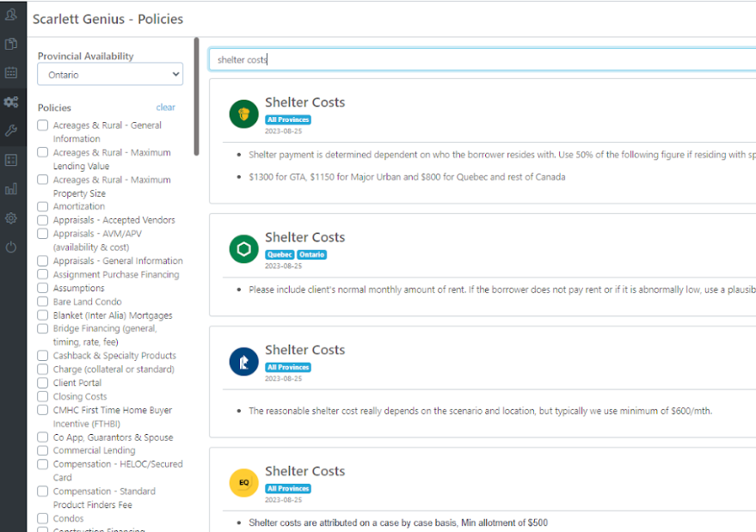Open Shelter Costs title on EQ card
This screenshot has width=756, height=532.
305,471
